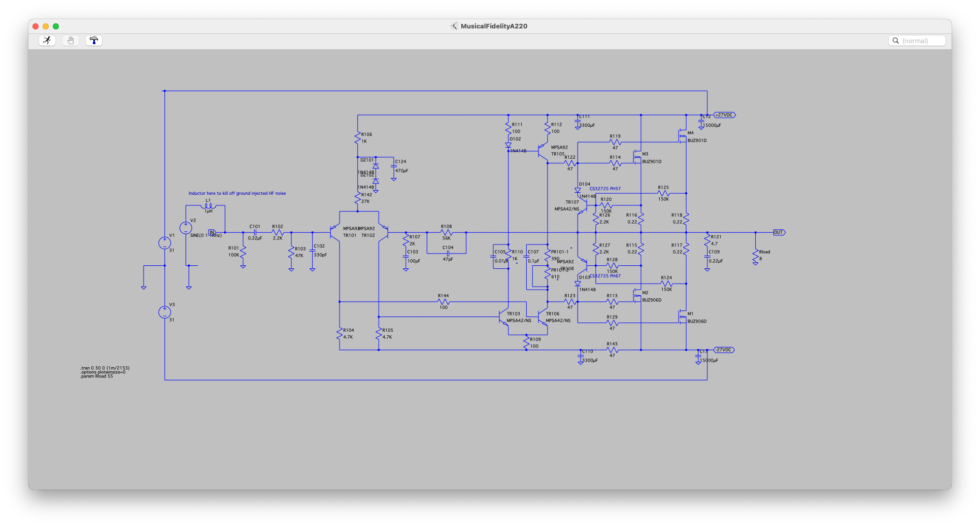Click the .param Rload 55 directive

(x=96, y=376)
